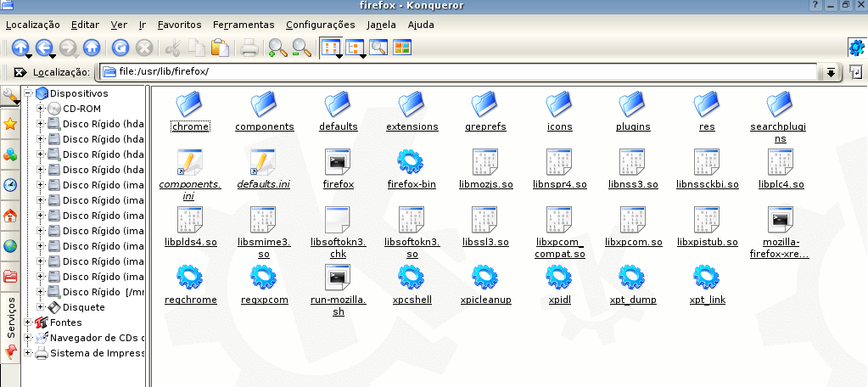Select Fontes in the sidebar tree
868x387 pixels.
(x=66, y=322)
